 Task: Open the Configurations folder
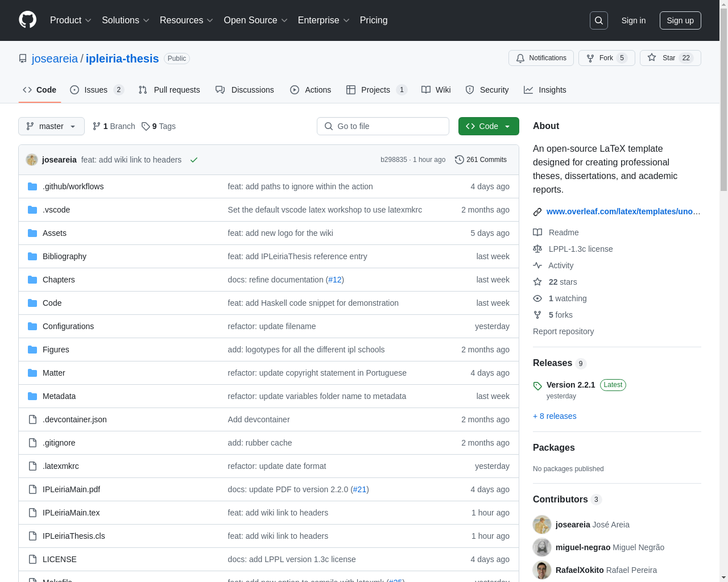click(x=68, y=326)
